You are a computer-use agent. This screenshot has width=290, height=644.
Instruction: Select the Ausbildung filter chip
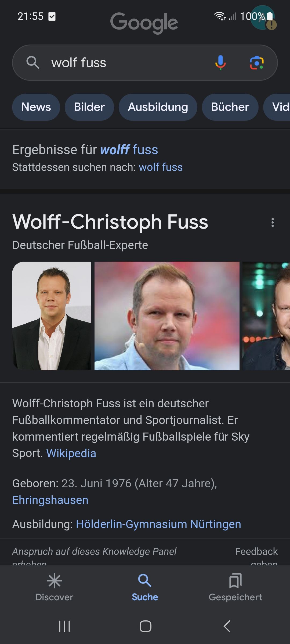(158, 107)
